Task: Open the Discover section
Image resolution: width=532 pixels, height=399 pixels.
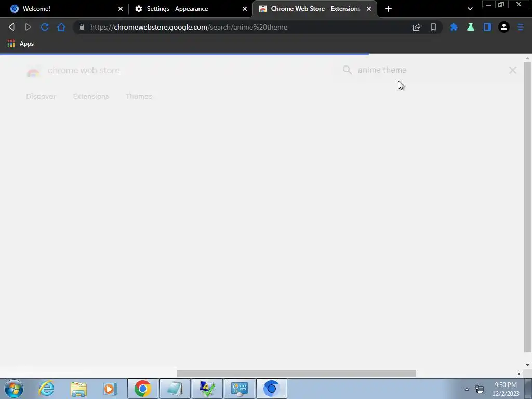Action: tap(41, 96)
